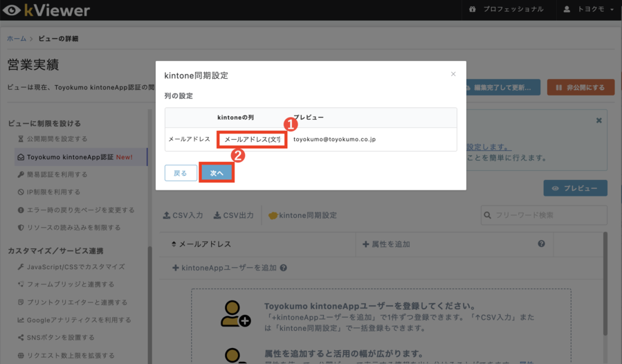Open プリントクリエイターと連携する
The height and width of the screenshot is (364, 622).
(72, 302)
